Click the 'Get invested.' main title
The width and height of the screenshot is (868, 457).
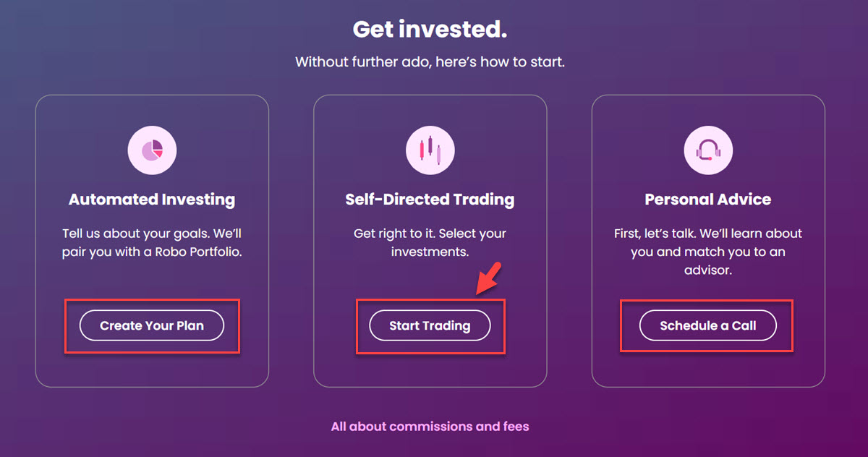430,30
